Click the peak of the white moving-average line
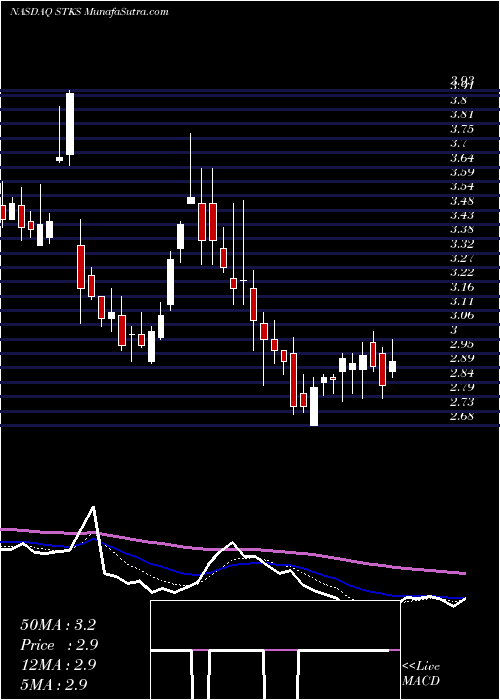 [x=93, y=507]
